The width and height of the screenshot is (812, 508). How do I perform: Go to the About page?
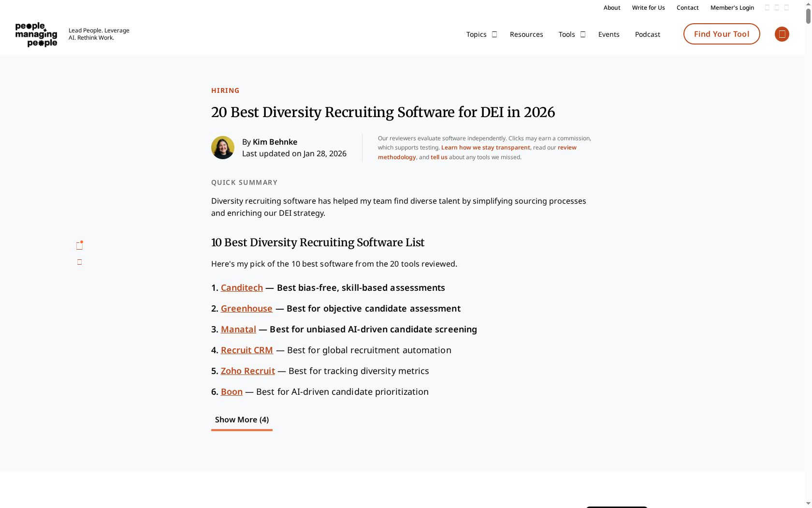[x=611, y=7]
